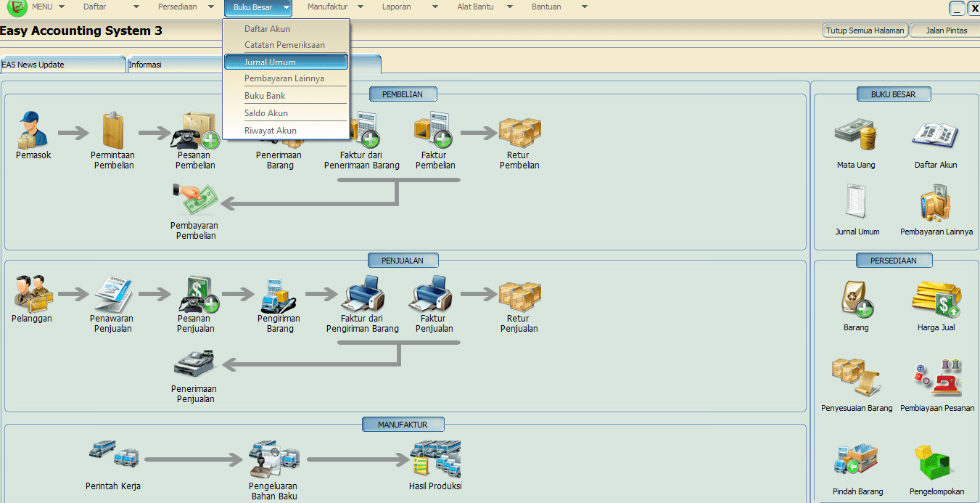Open Pesanan Pembelian phone icon
980x503 pixels.
(195, 130)
